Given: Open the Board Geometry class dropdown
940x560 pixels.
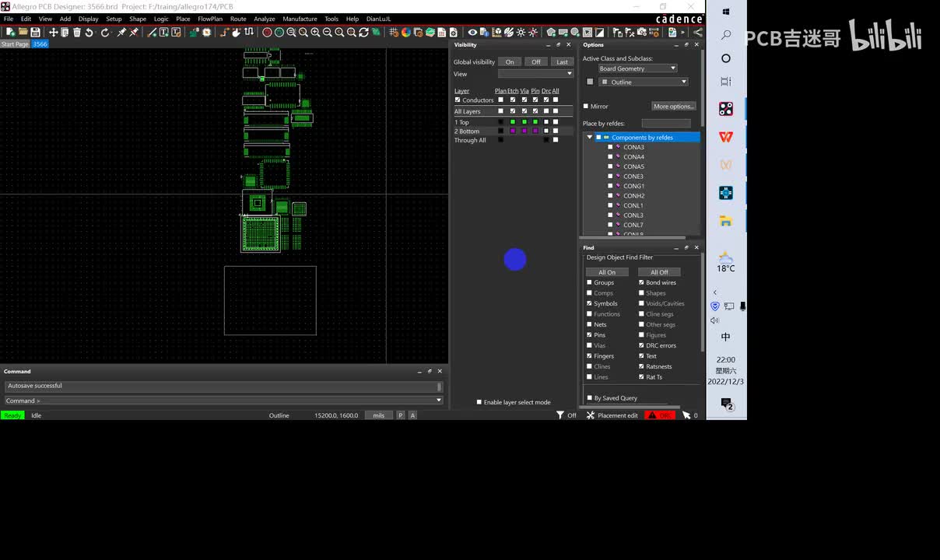Looking at the screenshot, I should (x=637, y=68).
